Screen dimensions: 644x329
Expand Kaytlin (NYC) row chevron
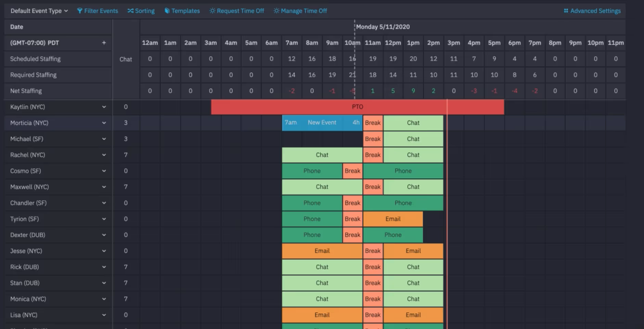[x=104, y=107]
